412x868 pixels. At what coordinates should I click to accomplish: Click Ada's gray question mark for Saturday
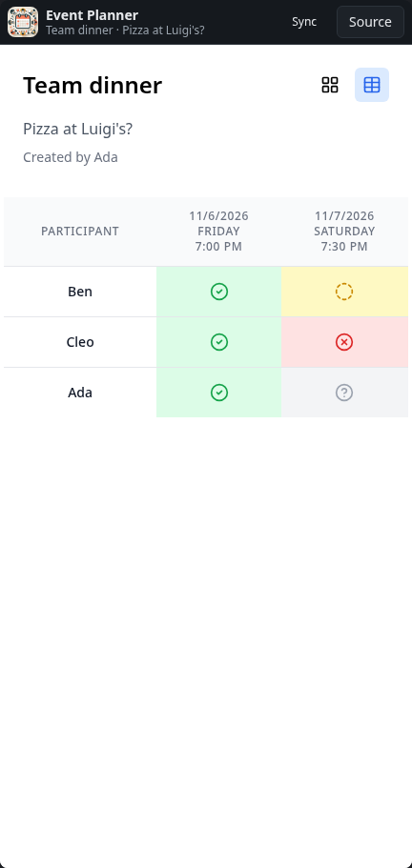(x=344, y=393)
